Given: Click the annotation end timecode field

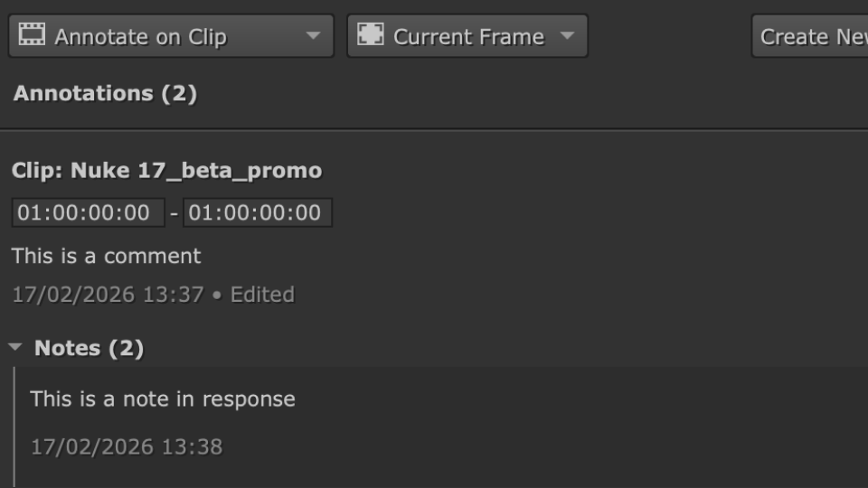Looking at the screenshot, I should tap(258, 213).
